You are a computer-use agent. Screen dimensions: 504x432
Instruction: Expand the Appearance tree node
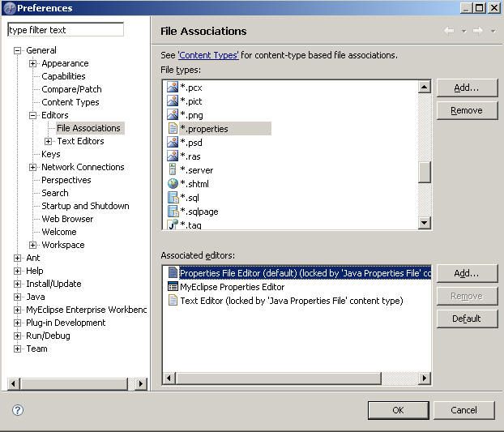[32, 63]
